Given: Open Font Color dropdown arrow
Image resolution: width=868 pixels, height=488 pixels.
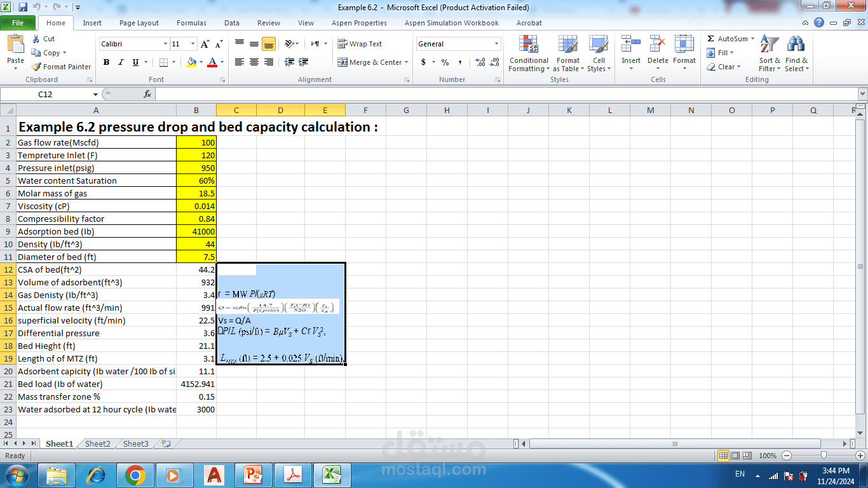Looking at the screenshot, I should point(221,62).
